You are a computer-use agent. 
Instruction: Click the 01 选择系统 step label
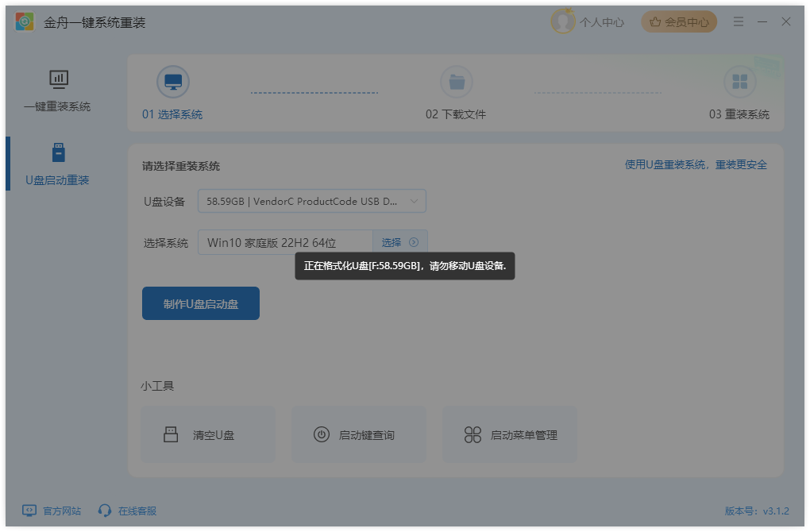(172, 114)
